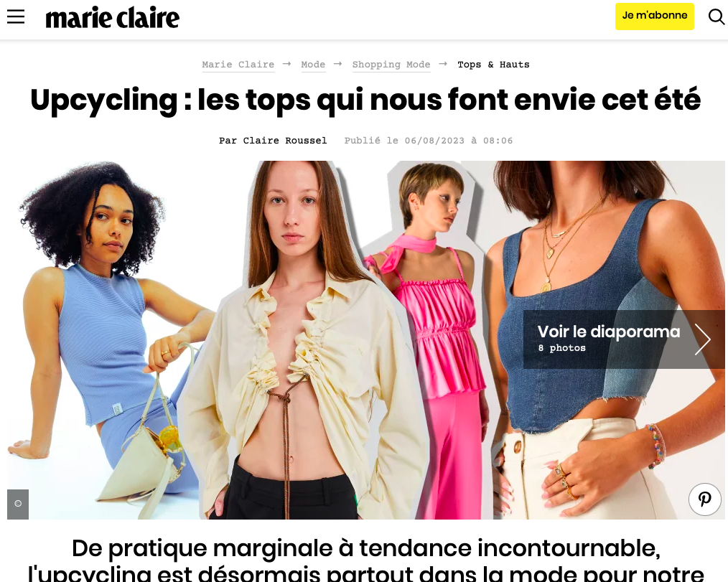Click the article headline about Upcycling

[x=365, y=100]
